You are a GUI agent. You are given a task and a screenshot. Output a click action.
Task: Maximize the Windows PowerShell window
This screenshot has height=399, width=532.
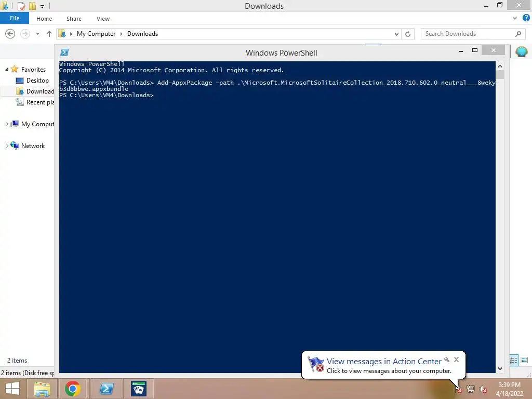tap(475, 50)
